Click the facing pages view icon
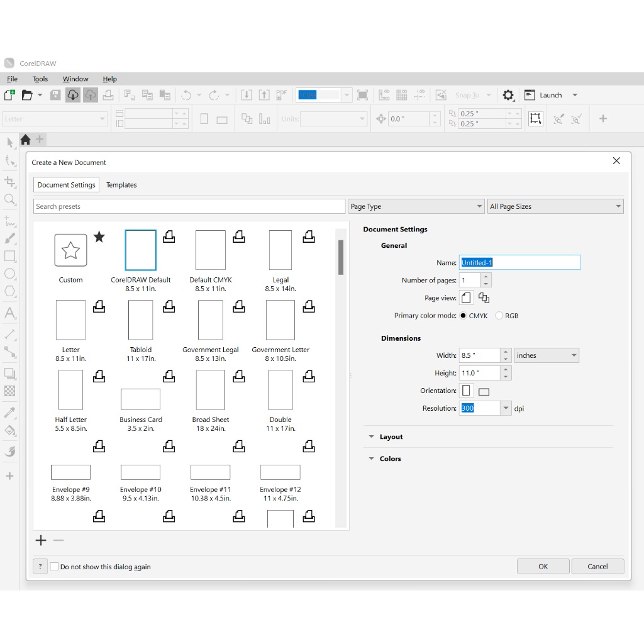This screenshot has width=644, height=644. [x=484, y=298]
